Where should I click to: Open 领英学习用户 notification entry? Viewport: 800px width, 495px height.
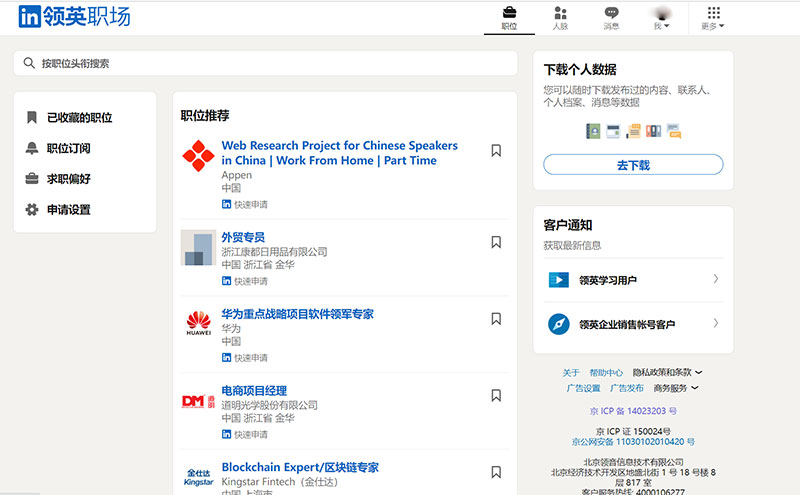(632, 280)
